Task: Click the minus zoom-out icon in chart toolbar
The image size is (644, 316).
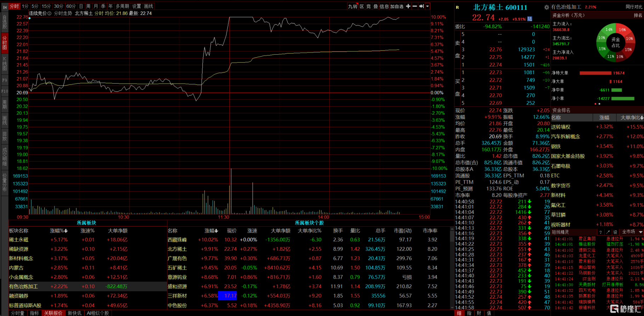Action: coord(415,6)
